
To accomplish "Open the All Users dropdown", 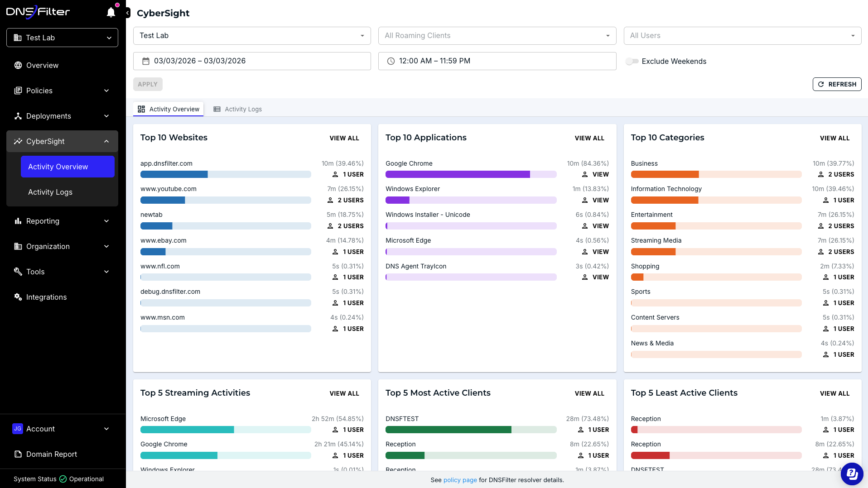I will [742, 36].
